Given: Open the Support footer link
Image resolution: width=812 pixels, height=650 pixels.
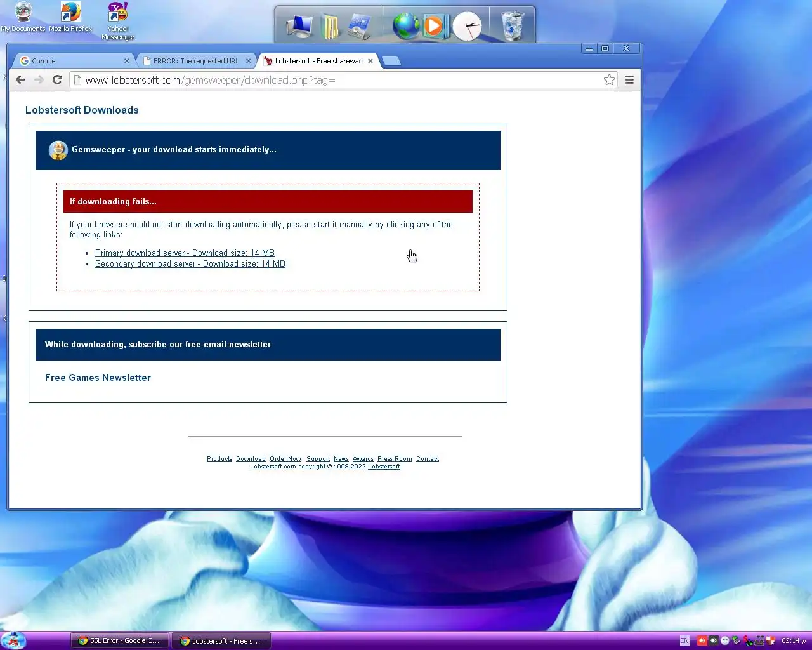Looking at the screenshot, I should (x=318, y=459).
